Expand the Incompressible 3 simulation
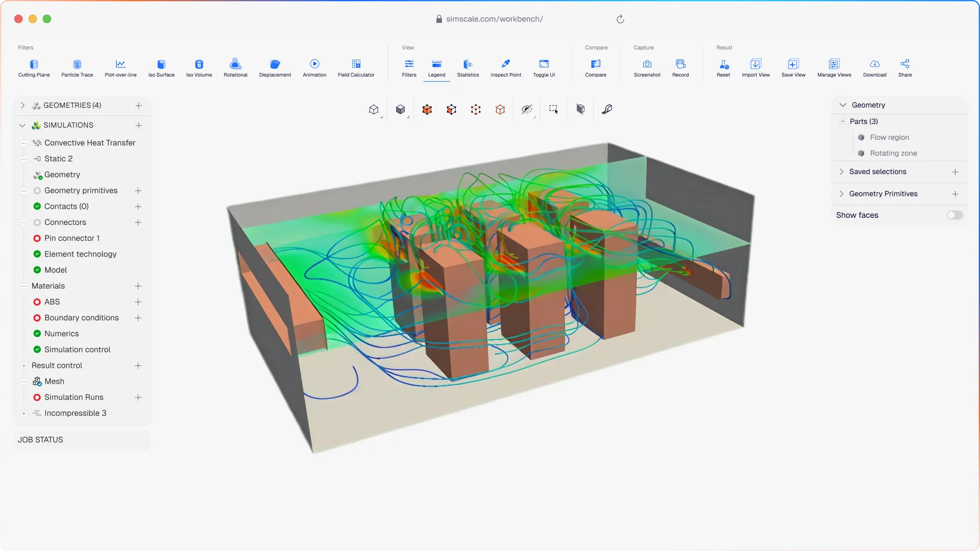Image resolution: width=980 pixels, height=551 pixels. [24, 413]
